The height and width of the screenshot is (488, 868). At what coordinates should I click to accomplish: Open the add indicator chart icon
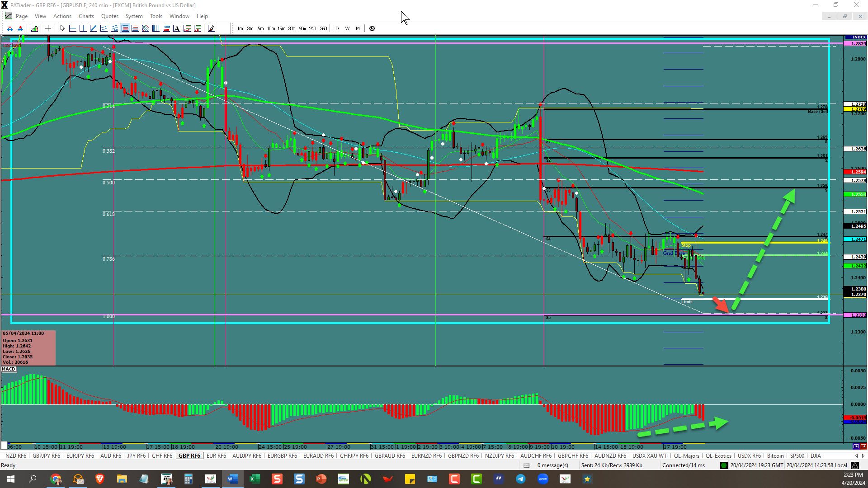[x=34, y=28]
